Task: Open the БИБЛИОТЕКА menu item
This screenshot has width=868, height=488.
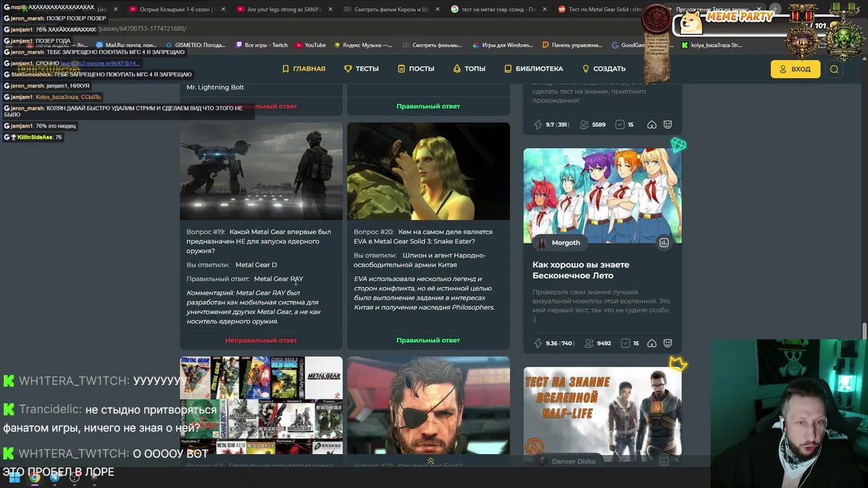Action: pyautogui.click(x=534, y=68)
